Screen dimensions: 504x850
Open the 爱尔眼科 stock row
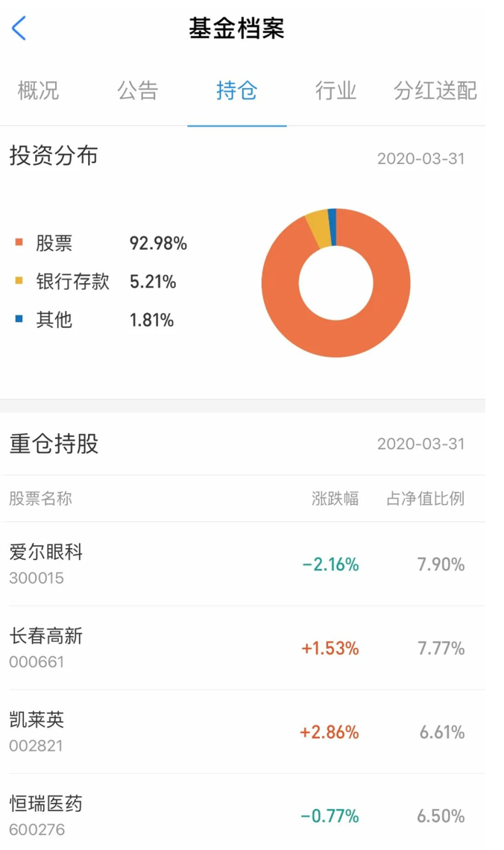pos(243,564)
